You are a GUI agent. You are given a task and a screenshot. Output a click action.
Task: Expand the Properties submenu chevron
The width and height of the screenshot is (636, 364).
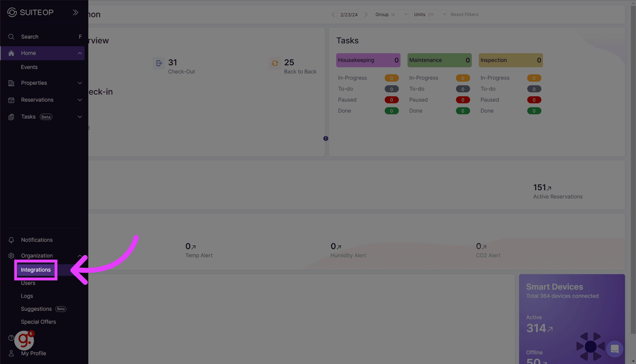(80, 83)
